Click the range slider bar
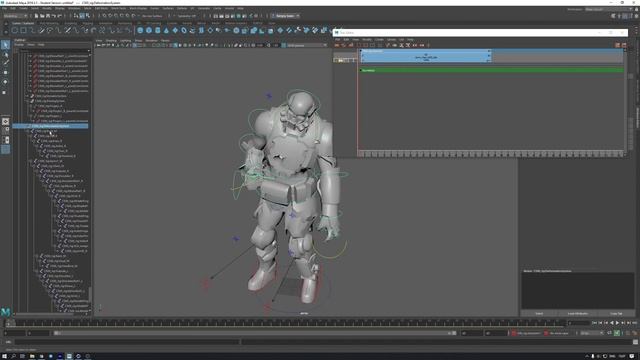The width and height of the screenshot is (640, 360). (254, 333)
